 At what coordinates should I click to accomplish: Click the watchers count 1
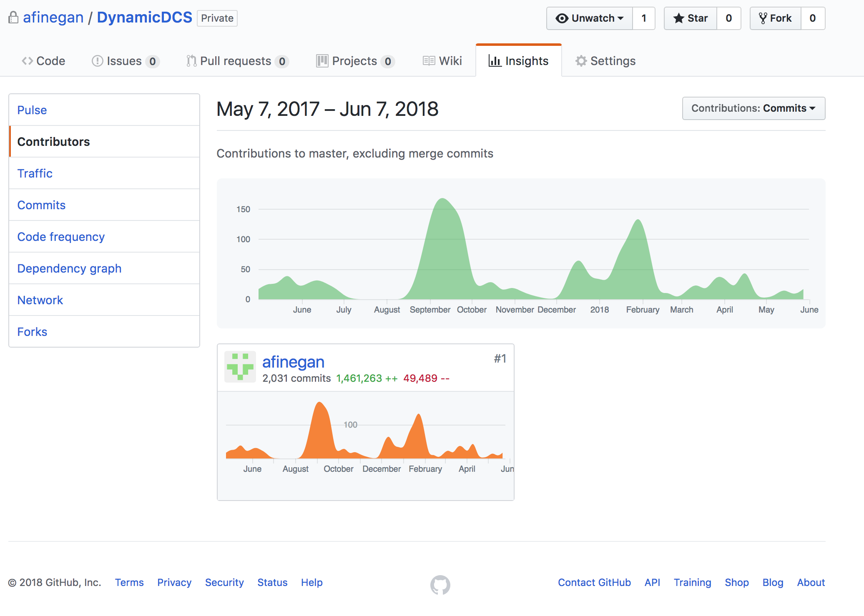[x=644, y=18]
